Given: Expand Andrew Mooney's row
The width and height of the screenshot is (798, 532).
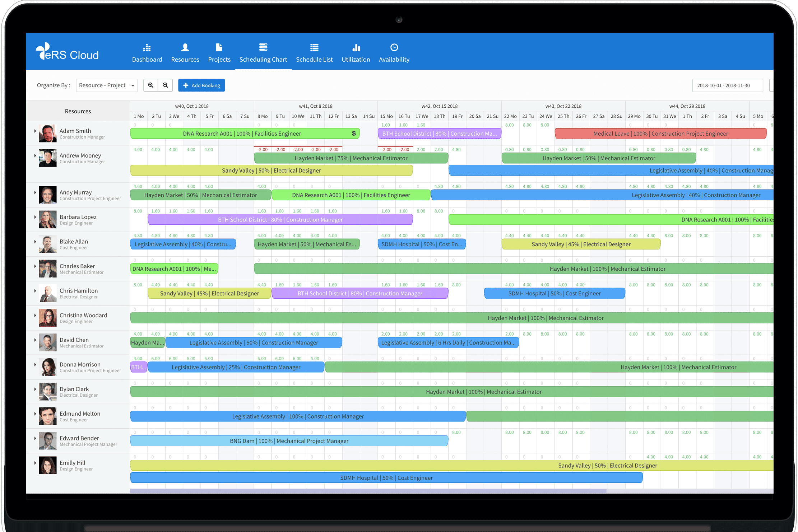Looking at the screenshot, I should pos(35,155).
